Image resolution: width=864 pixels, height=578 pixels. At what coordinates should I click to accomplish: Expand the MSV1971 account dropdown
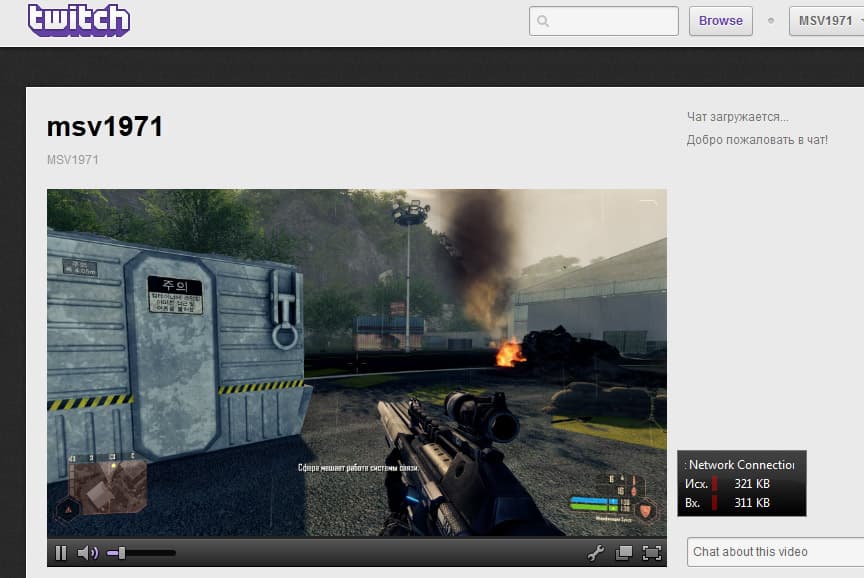point(827,21)
